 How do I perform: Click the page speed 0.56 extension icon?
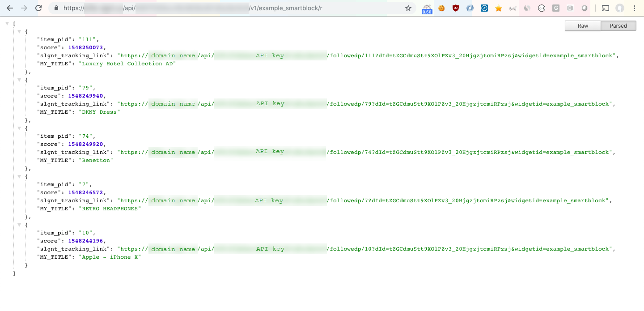(x=427, y=9)
